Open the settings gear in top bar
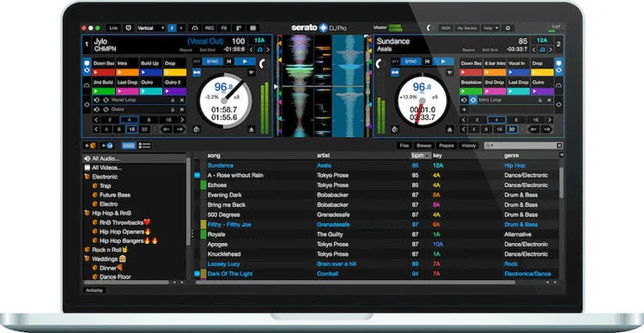The width and height of the screenshot is (644, 333). (x=507, y=28)
